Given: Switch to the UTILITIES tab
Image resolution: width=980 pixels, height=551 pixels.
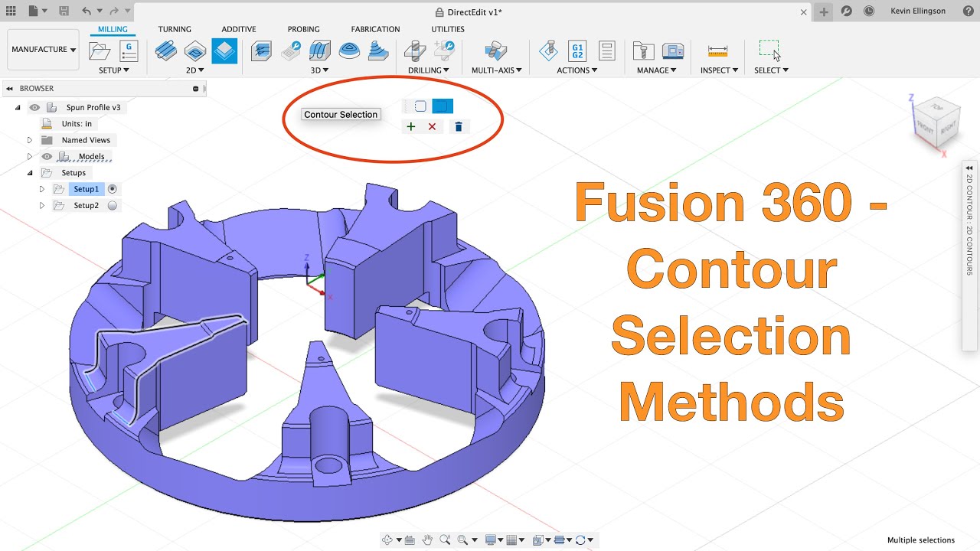Looking at the screenshot, I should [x=448, y=29].
